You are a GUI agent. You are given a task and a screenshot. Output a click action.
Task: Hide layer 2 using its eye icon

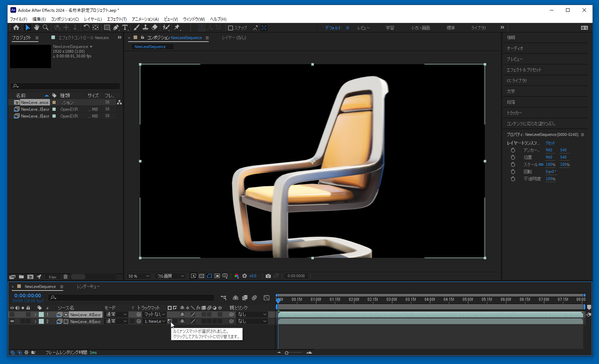[x=12, y=321]
